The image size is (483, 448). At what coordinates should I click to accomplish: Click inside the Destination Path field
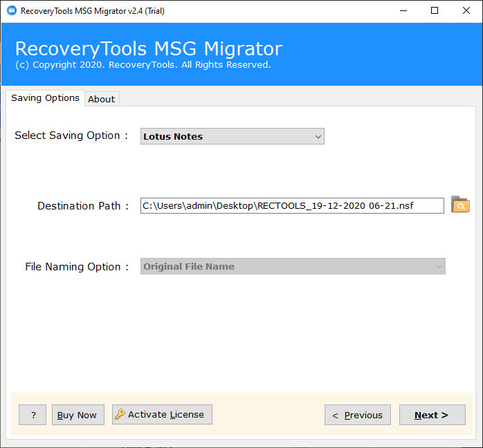point(292,205)
